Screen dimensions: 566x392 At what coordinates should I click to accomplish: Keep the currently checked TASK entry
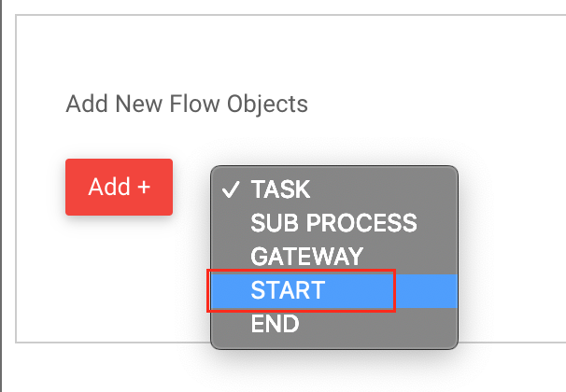click(x=280, y=189)
